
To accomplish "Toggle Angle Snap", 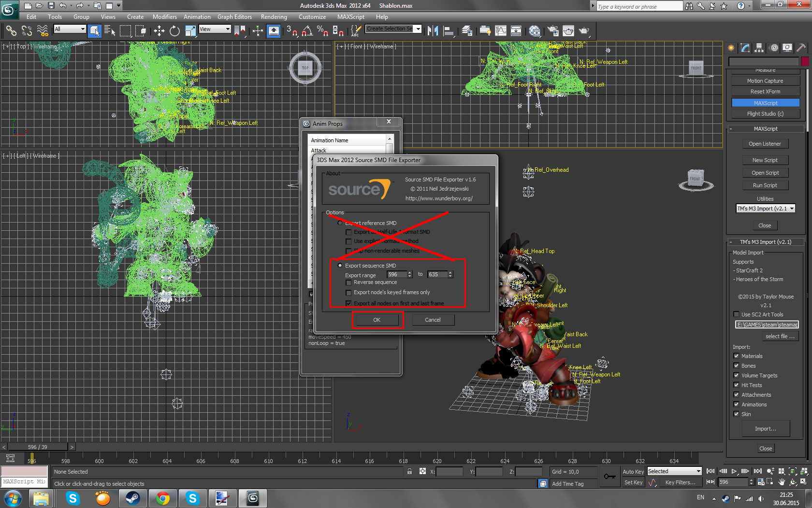I will [x=307, y=31].
